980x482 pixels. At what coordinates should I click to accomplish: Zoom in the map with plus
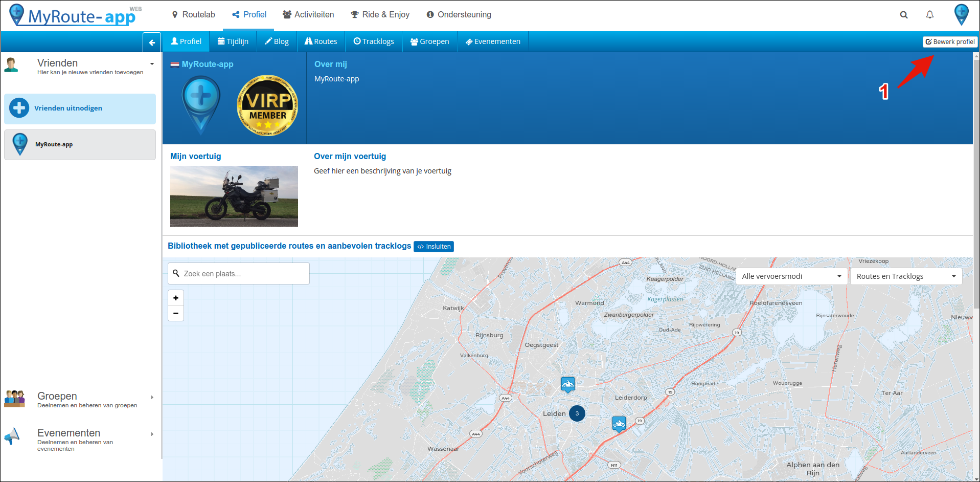coord(176,298)
